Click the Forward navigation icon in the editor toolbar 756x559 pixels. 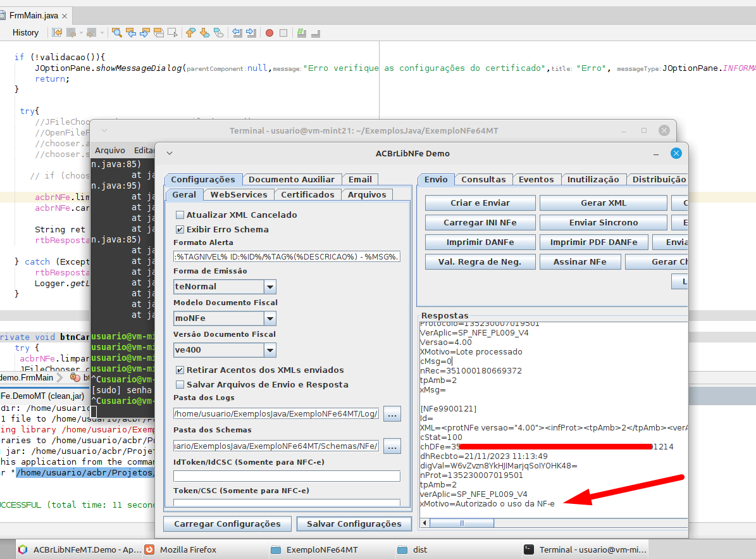pyautogui.click(x=90, y=33)
